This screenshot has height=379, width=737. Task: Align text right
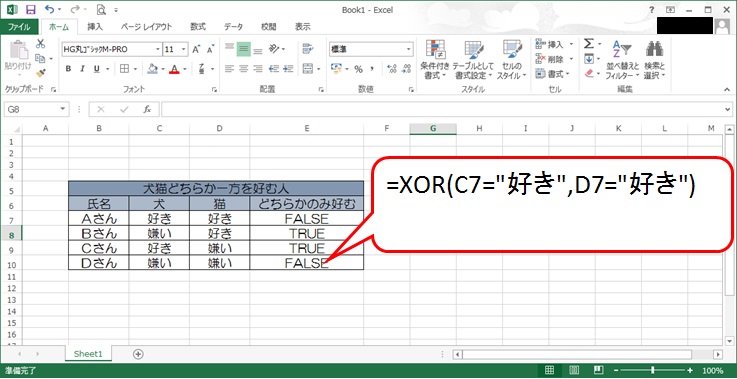(258, 69)
